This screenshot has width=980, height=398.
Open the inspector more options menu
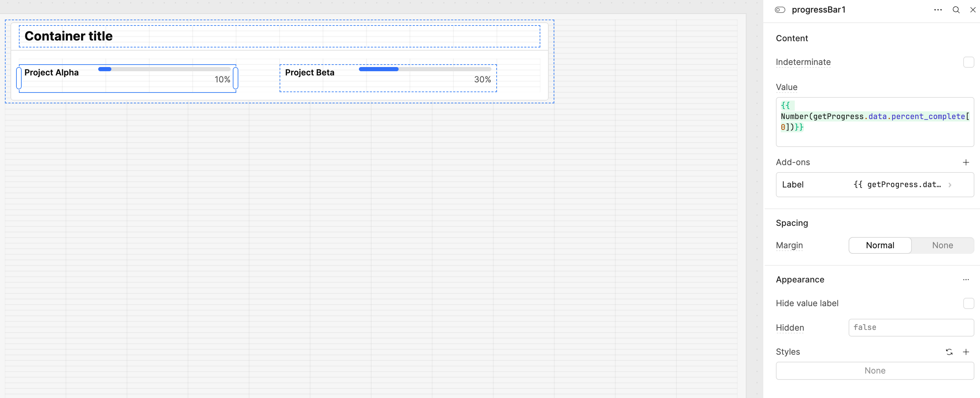938,10
